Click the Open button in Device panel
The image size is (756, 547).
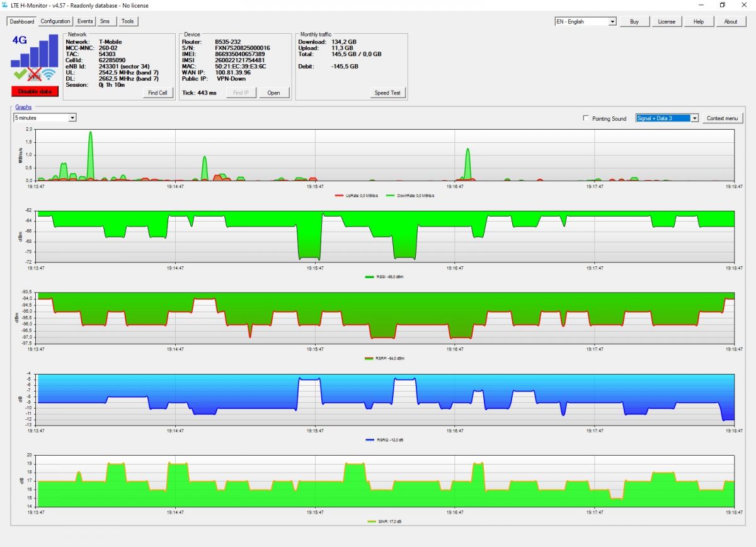(x=273, y=93)
